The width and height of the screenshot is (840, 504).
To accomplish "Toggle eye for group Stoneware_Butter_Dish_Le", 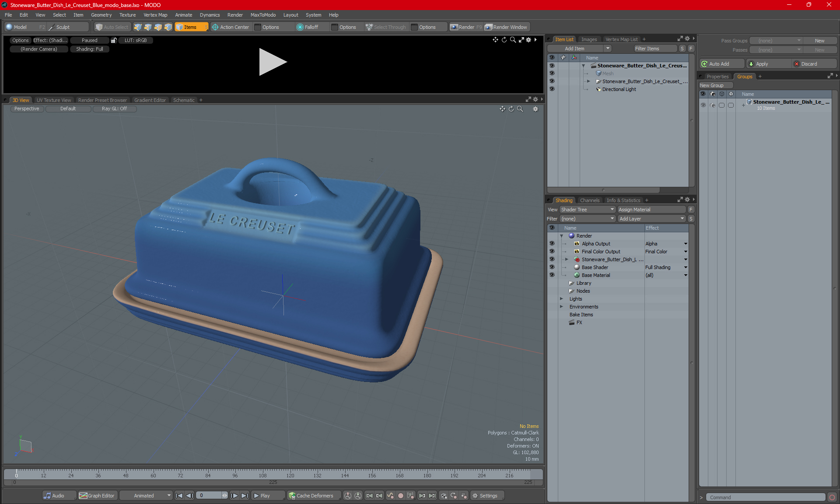I will coord(703,105).
